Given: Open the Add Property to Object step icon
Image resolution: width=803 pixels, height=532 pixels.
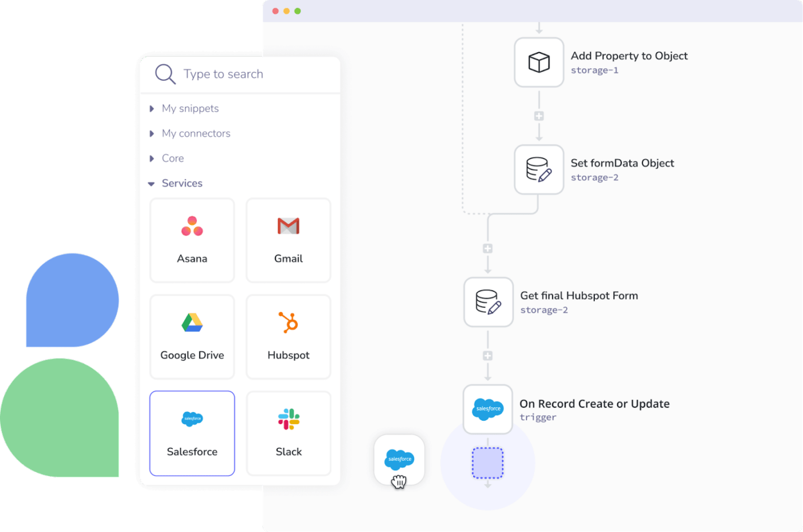Looking at the screenshot, I should [539, 62].
